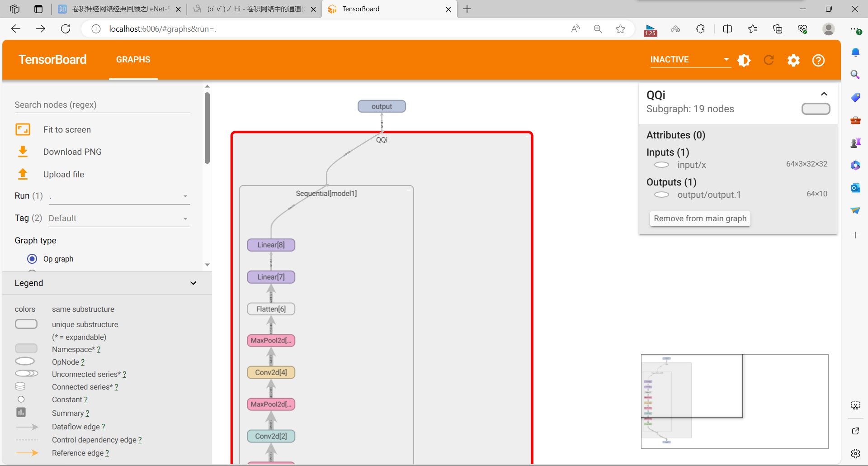Open TensorBoard help question icon
Screen dimensions: 868x466
[x=818, y=60]
